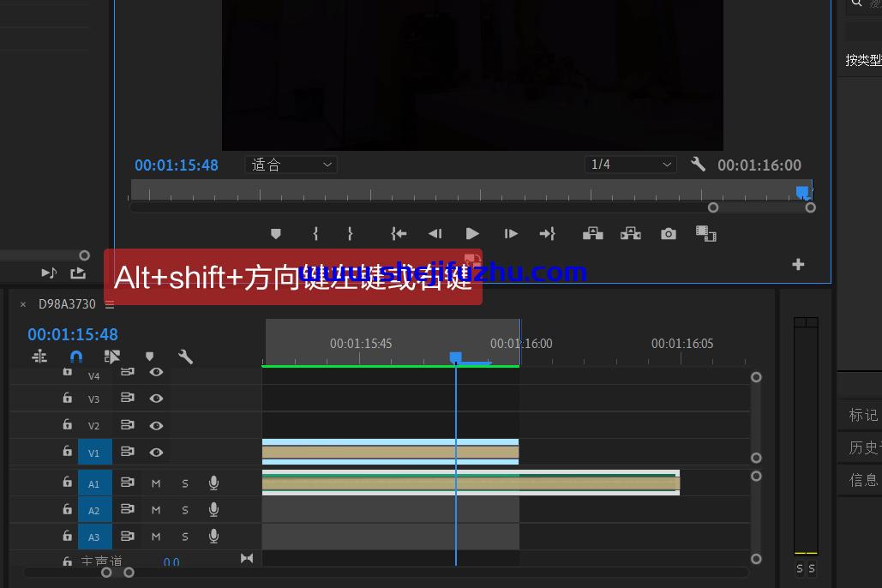Open the Button Editor plus icon
Screen dimensions: 882x588
(x=798, y=265)
